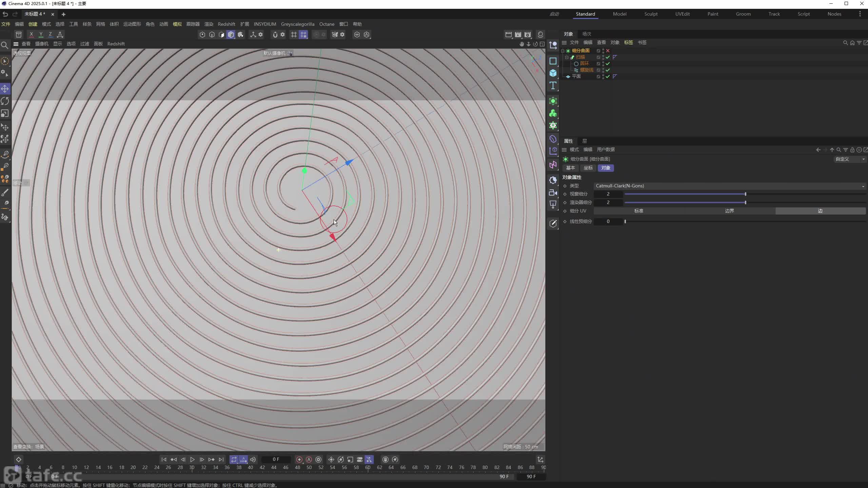Switch to the 坐标 attribute tab
This screenshot has height=488, width=868.
588,168
